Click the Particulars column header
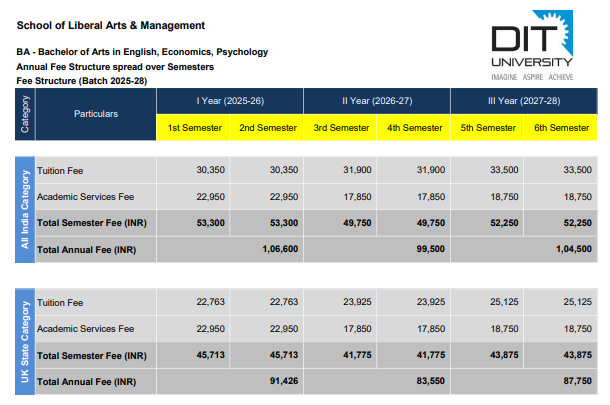Screen dimensions: 610x405 (95, 114)
